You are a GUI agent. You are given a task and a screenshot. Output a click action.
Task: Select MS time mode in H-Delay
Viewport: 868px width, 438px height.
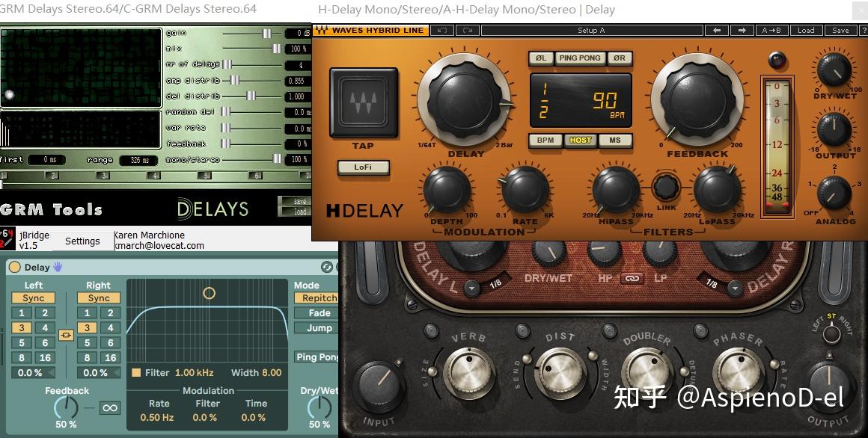[x=615, y=140]
